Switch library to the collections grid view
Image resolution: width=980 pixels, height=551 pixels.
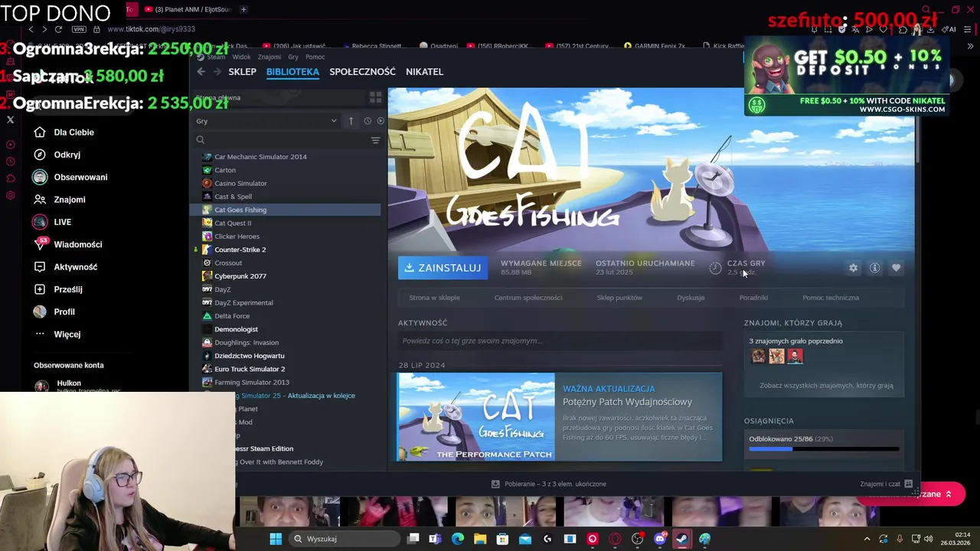(x=375, y=97)
